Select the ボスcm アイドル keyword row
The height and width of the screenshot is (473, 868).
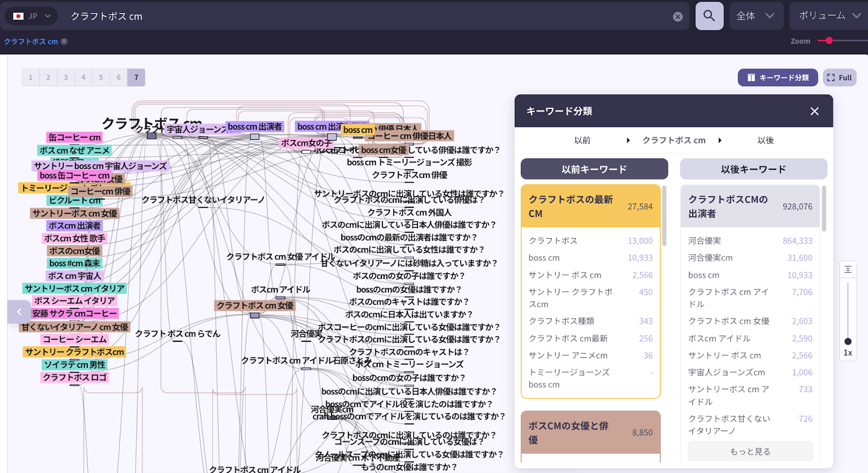tap(750, 338)
